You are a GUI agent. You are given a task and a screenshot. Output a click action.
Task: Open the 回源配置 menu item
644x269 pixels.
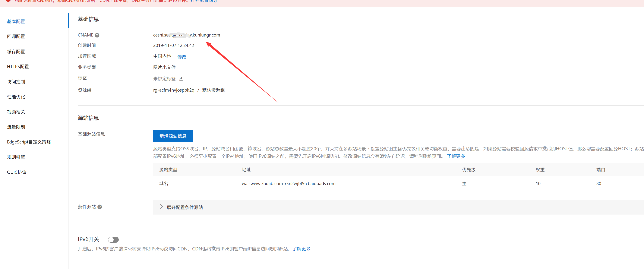pyautogui.click(x=16, y=37)
